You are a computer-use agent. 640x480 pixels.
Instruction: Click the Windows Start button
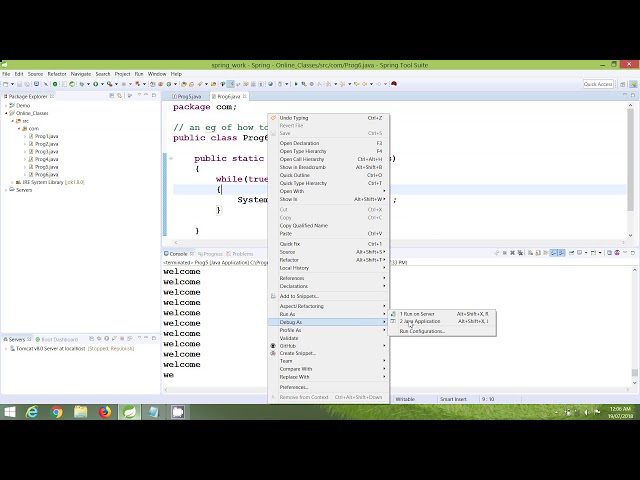pos(10,412)
